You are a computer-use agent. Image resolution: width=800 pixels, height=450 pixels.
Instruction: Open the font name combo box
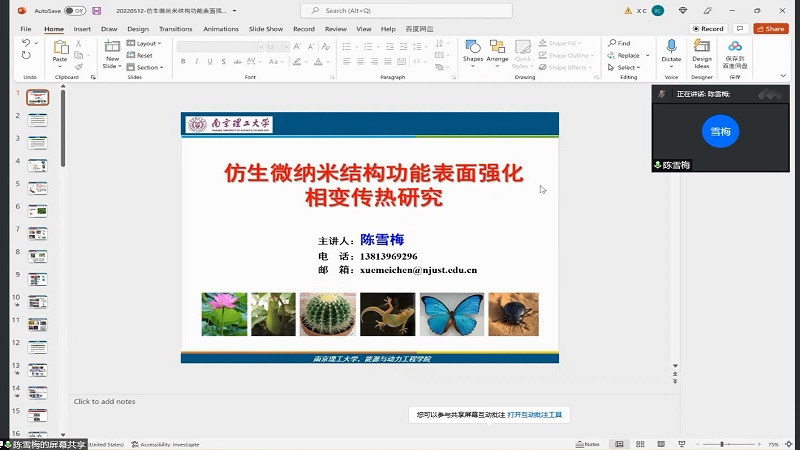pyautogui.click(x=220, y=47)
